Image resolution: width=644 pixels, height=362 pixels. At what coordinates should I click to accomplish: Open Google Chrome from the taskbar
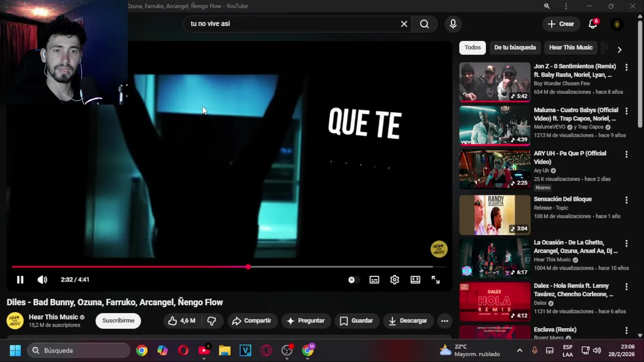coord(142,350)
